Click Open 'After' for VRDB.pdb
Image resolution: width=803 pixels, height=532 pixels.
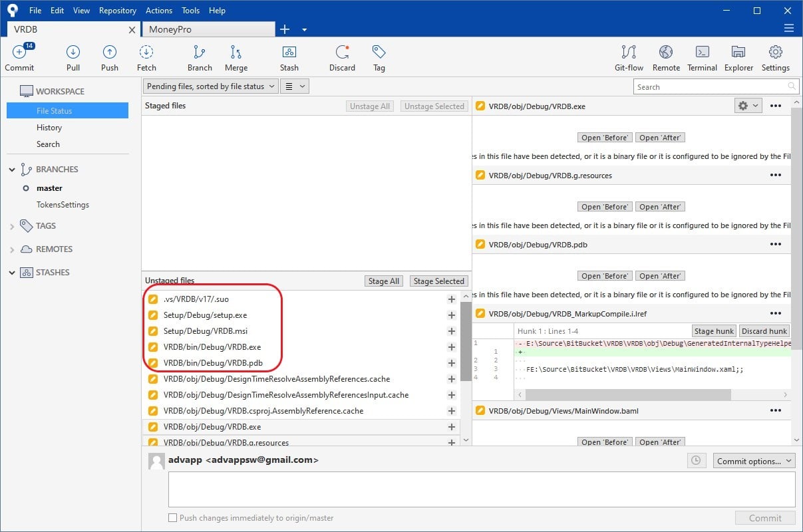coord(660,276)
